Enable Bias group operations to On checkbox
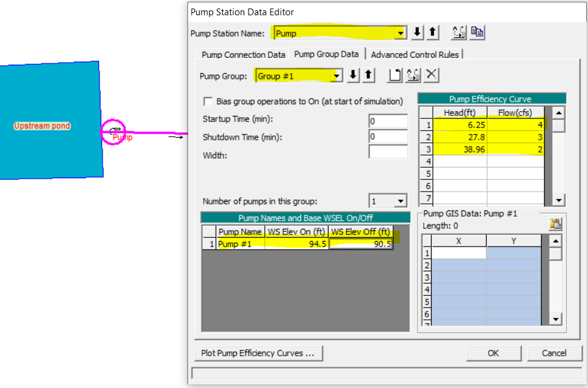Screen dimensions: 588x388 (208, 101)
